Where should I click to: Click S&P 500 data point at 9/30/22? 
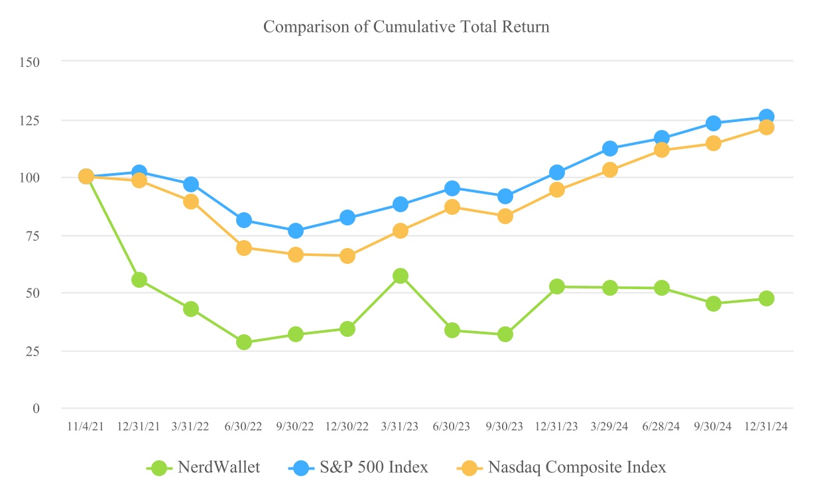(296, 231)
